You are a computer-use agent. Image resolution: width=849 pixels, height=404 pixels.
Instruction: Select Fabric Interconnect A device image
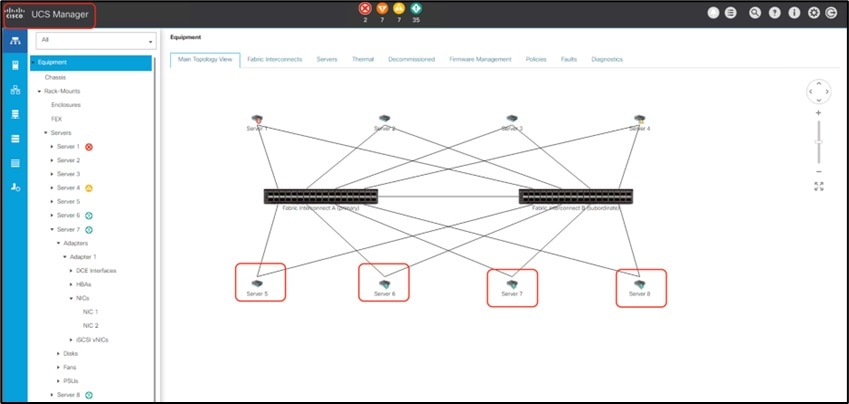(321, 196)
